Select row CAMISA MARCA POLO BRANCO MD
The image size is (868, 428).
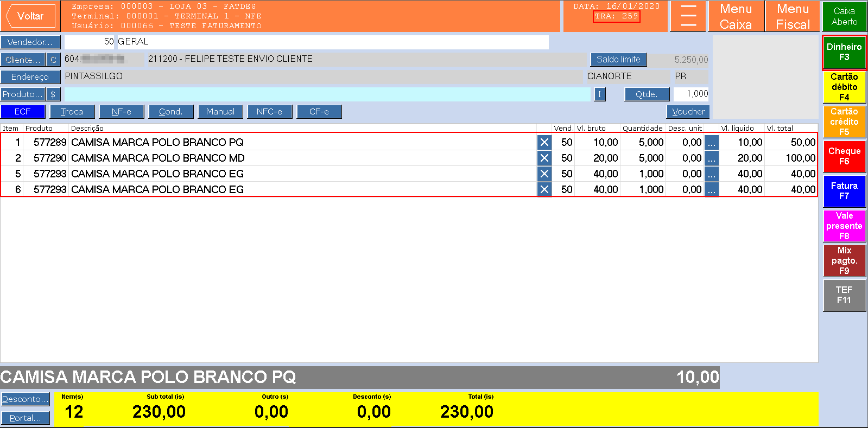click(x=409, y=158)
